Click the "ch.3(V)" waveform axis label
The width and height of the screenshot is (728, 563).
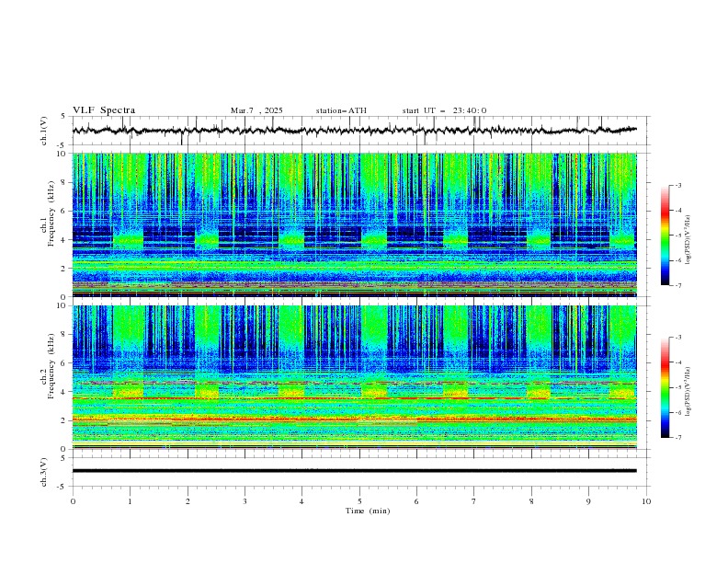(x=44, y=472)
